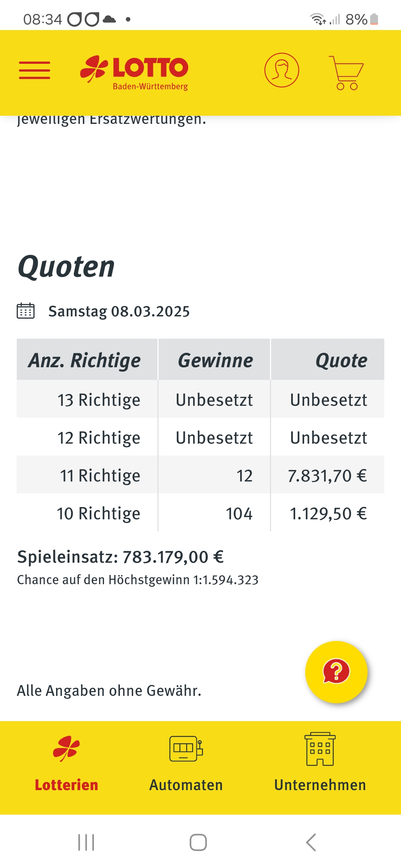
Task: Tap the calendar icon beside Samstag date
Action: (x=26, y=311)
